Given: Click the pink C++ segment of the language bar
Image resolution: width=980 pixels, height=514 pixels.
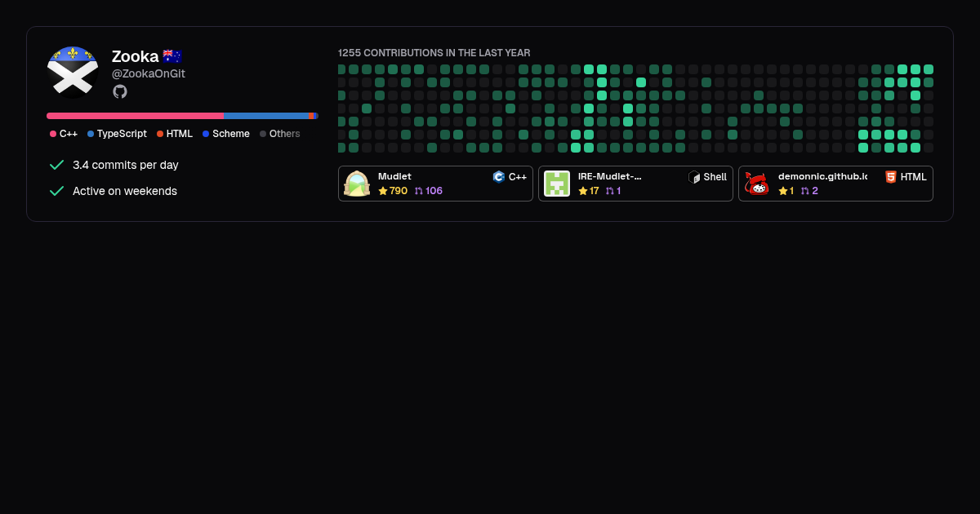Looking at the screenshot, I should pos(135,116).
